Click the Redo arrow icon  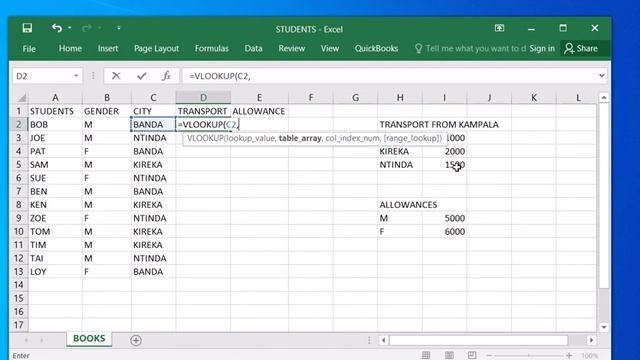(x=87, y=28)
